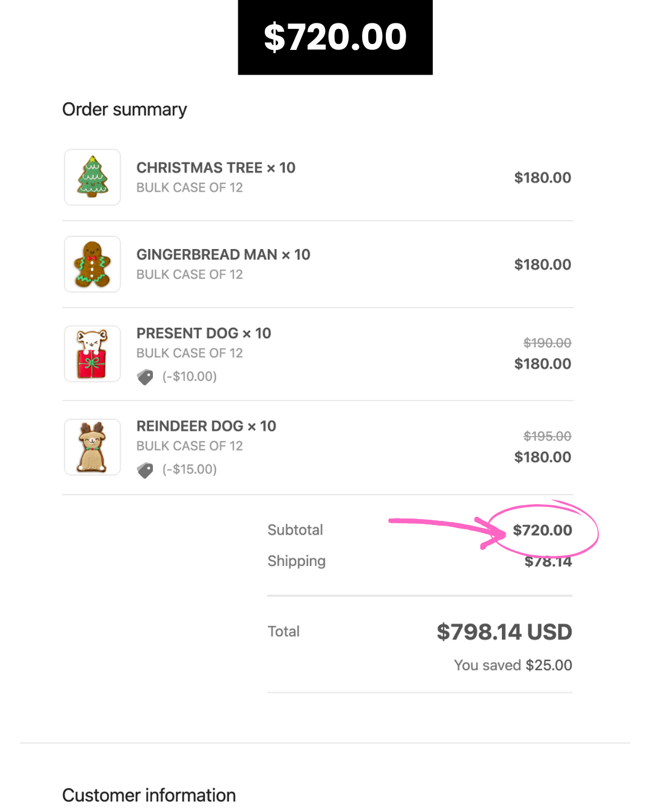Click the GINGERBREAD MAN × 10 item name
The height and width of the screenshot is (812, 650).
[x=223, y=254]
